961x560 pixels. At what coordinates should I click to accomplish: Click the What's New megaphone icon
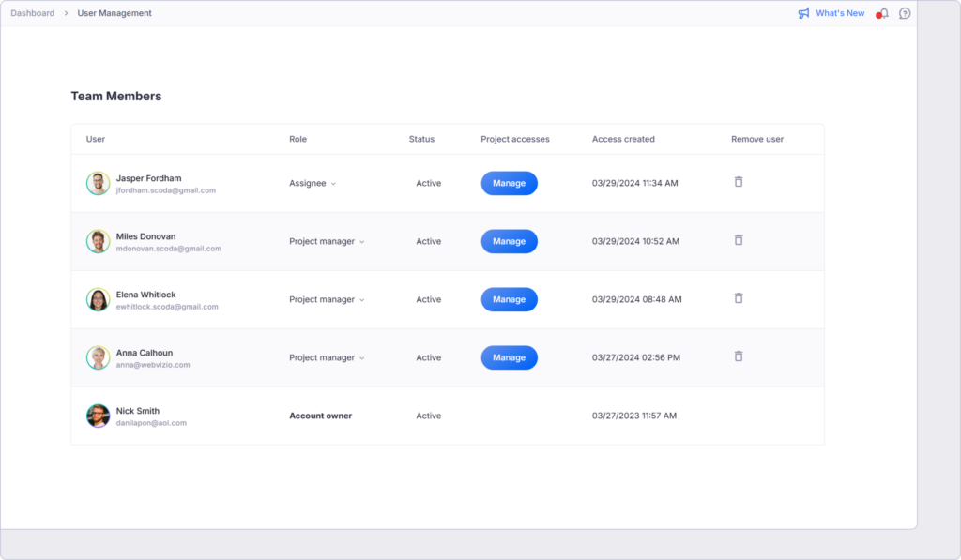(803, 13)
